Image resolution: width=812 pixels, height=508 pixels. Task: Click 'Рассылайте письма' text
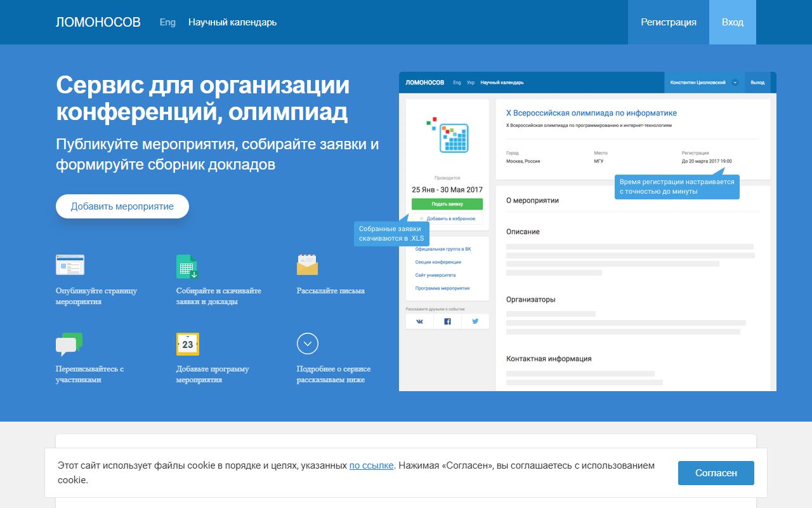(x=331, y=291)
